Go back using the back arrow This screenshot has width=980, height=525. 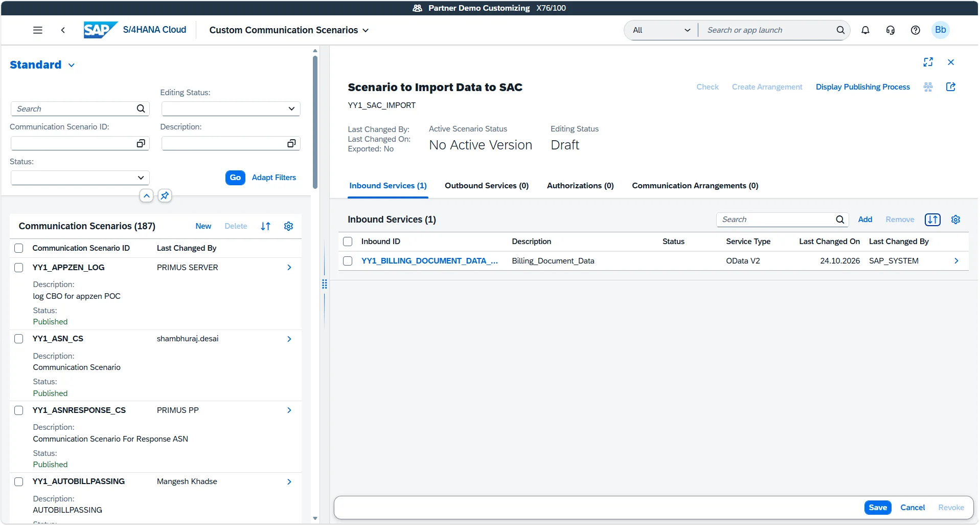click(63, 30)
